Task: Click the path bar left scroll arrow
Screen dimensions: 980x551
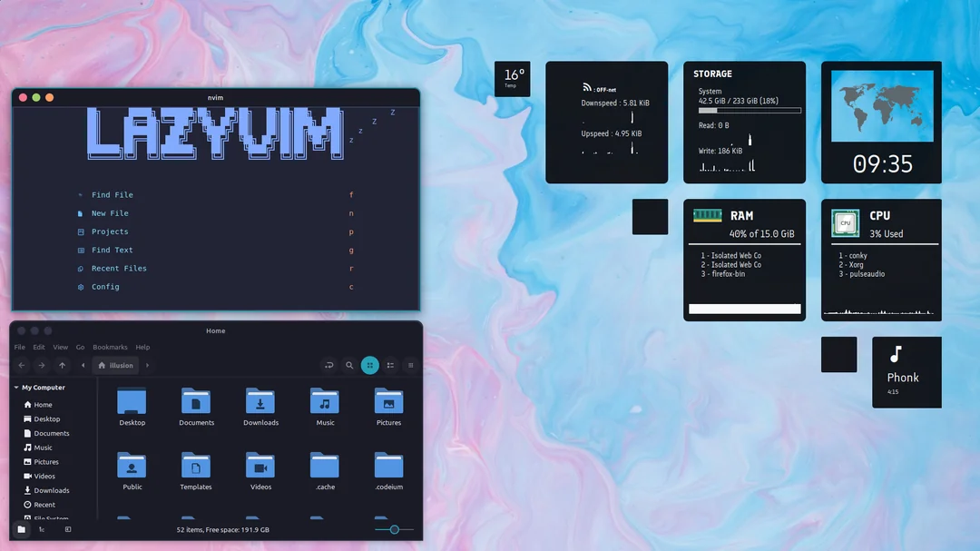Action: pos(83,365)
